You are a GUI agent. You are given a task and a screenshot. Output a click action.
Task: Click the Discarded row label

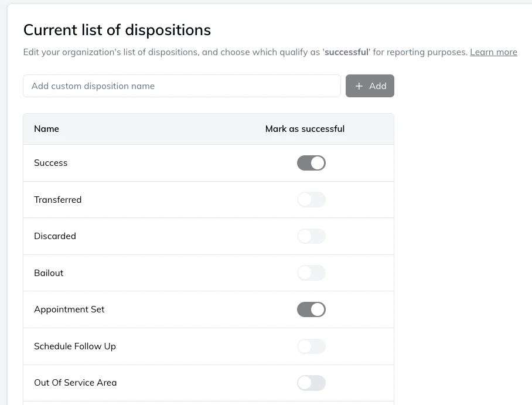click(55, 236)
